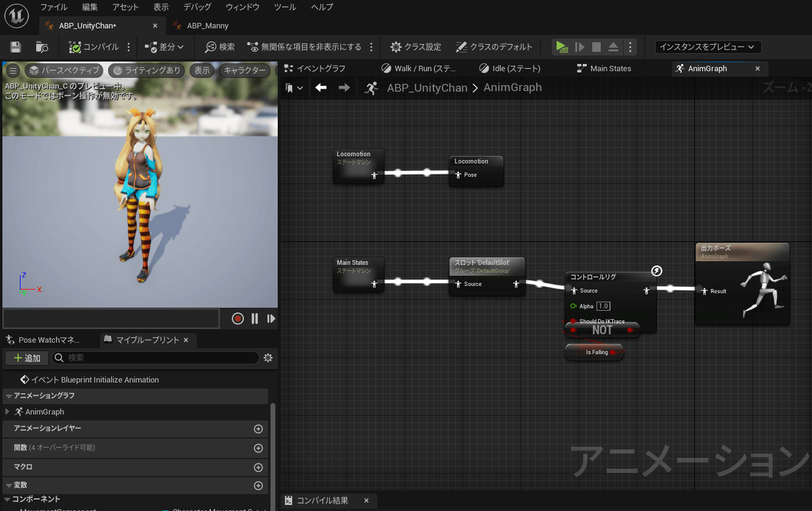The image size is (812, 511).
Task: Start play simulation with green play button
Action: (x=562, y=47)
